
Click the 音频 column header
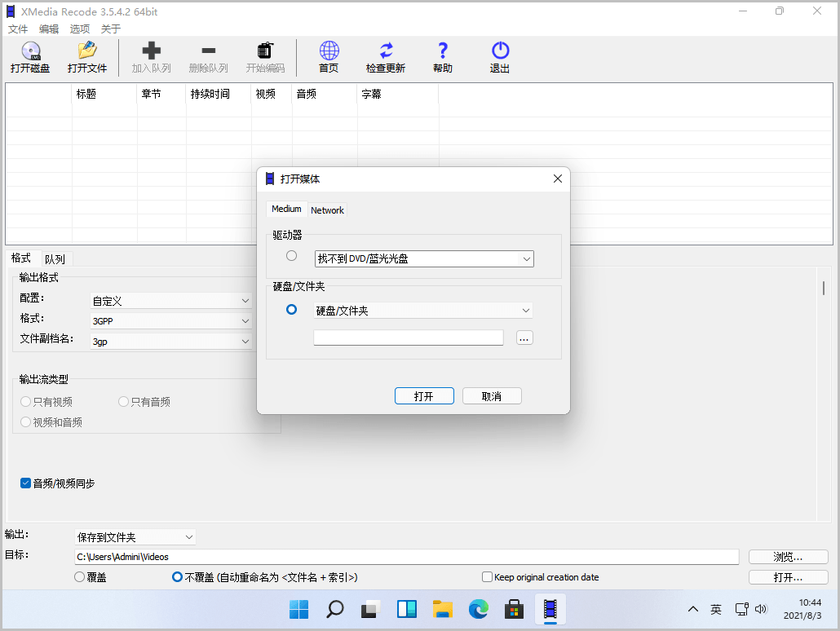point(325,95)
